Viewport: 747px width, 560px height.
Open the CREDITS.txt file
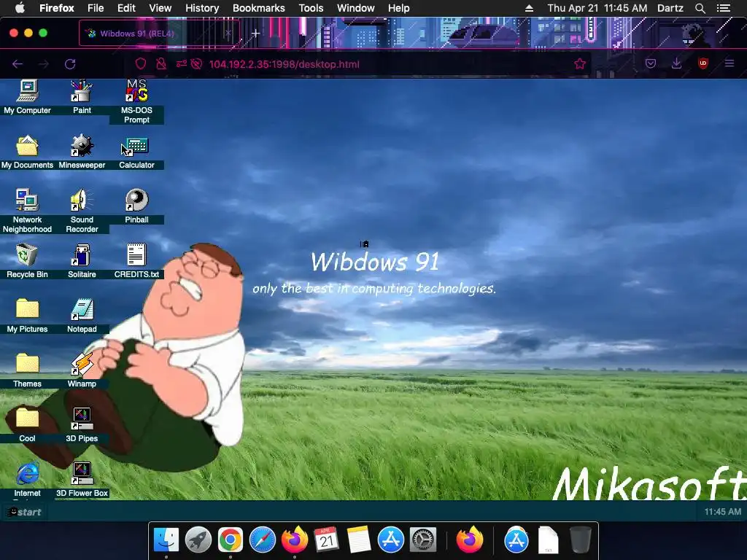(x=136, y=261)
